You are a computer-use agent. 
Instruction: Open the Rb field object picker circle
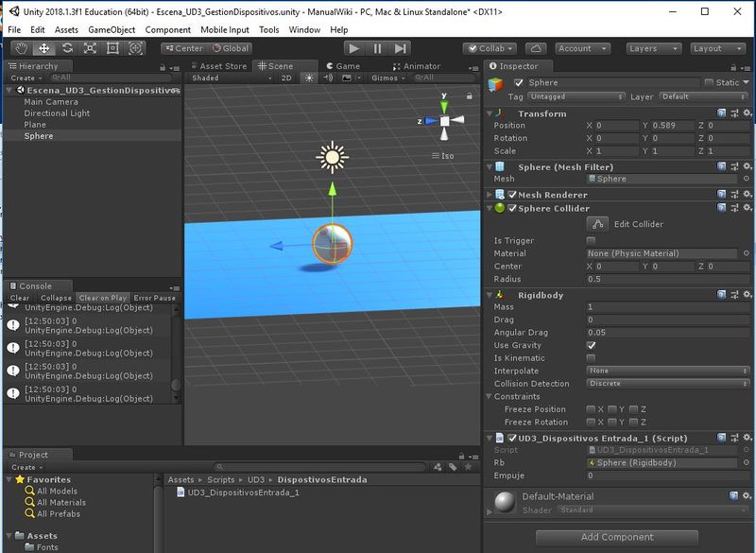pos(746,462)
